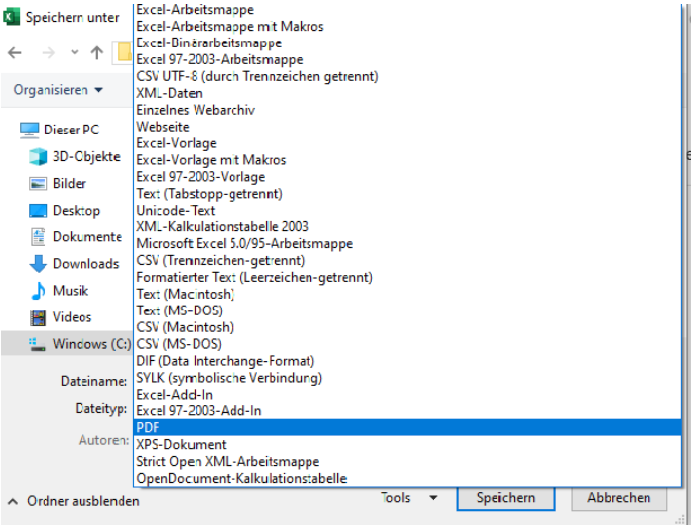Click the Desktop folder icon
The width and height of the screenshot is (691, 525).
tap(38, 211)
